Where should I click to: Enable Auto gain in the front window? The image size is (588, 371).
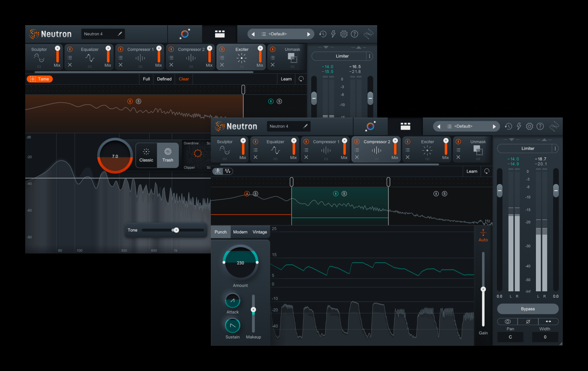(483, 235)
